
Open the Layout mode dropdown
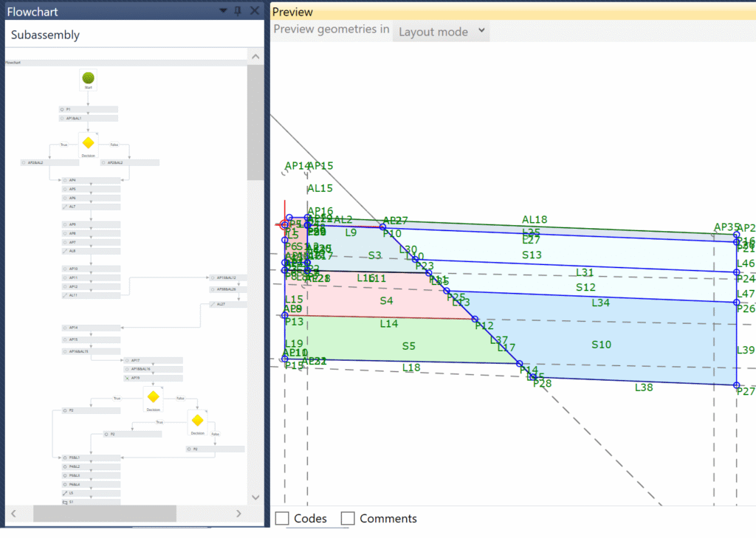coord(441,32)
